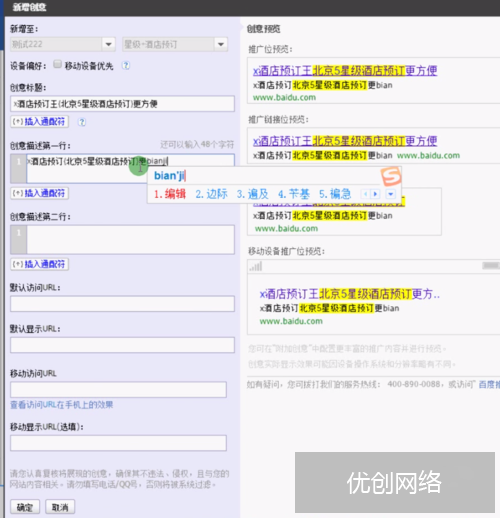Expand the IME candidate list dropdown arrow
The width and height of the screenshot is (500, 518).
(391, 194)
